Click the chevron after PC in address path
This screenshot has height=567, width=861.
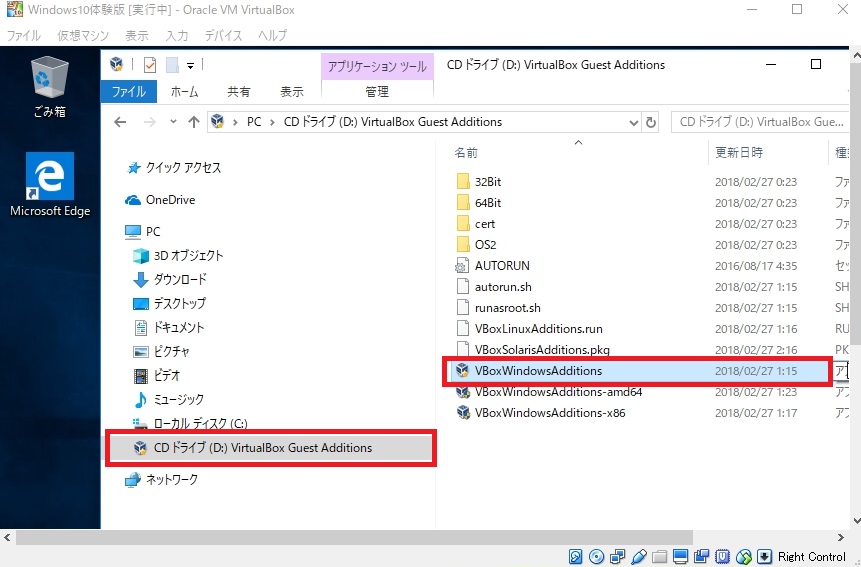[272, 122]
